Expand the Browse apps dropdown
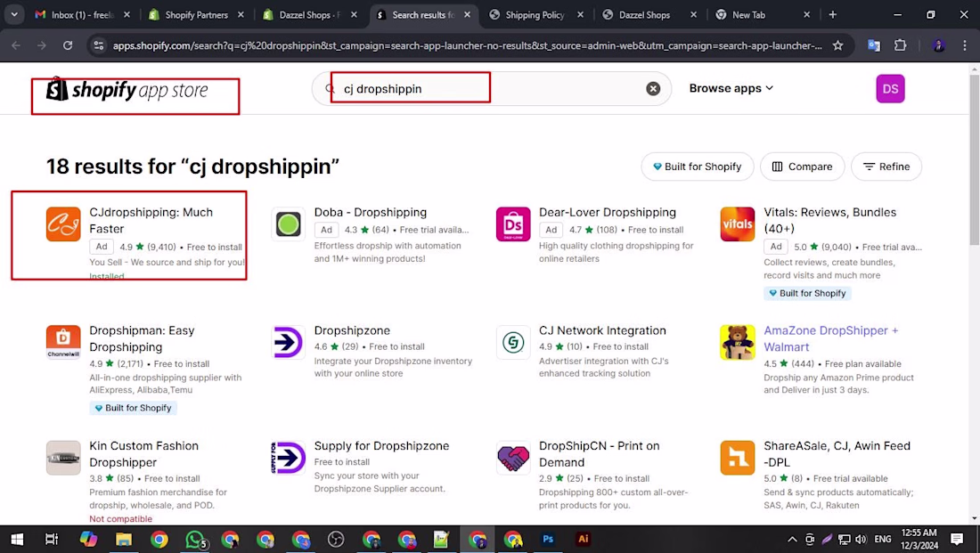 (x=731, y=89)
